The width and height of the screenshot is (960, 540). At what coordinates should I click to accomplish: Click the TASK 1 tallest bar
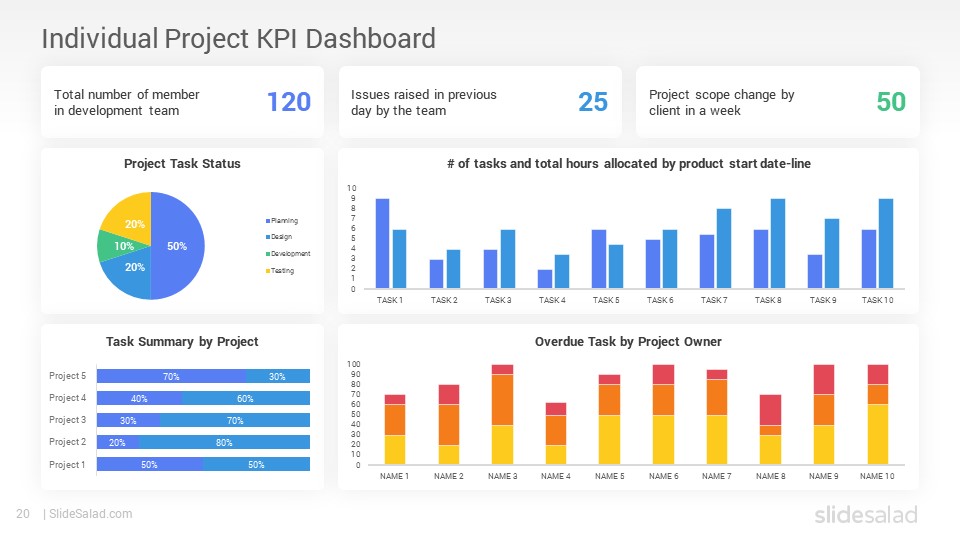coord(382,243)
